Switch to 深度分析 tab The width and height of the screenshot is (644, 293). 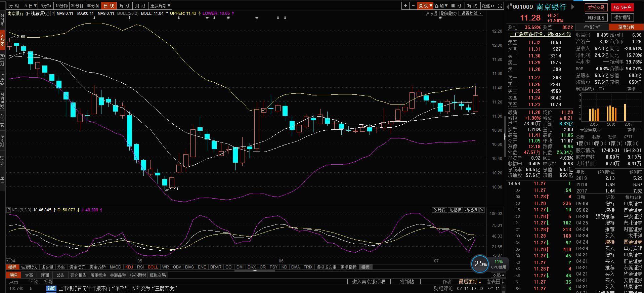626,27
